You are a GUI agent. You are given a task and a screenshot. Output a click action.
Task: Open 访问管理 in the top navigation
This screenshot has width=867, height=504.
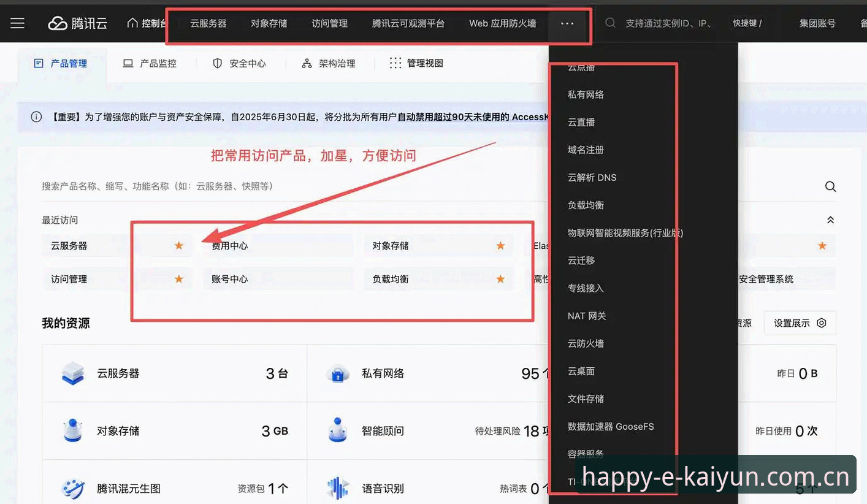[330, 23]
